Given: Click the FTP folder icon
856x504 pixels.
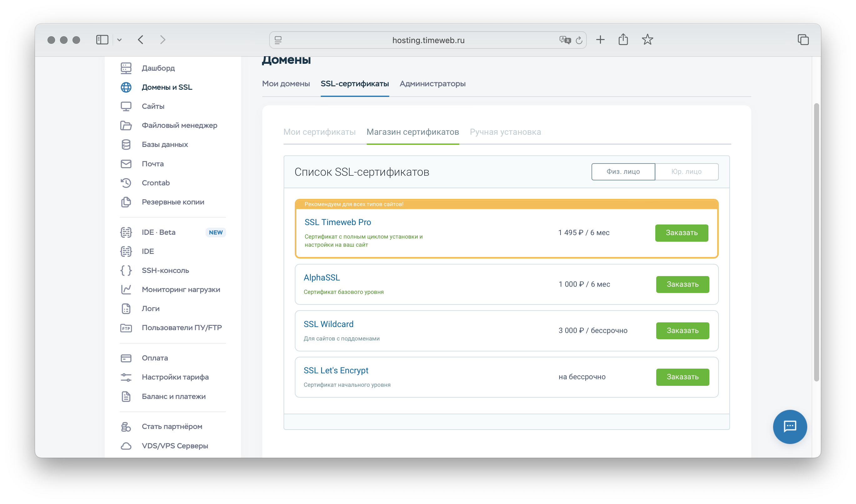Looking at the screenshot, I should pos(126,328).
